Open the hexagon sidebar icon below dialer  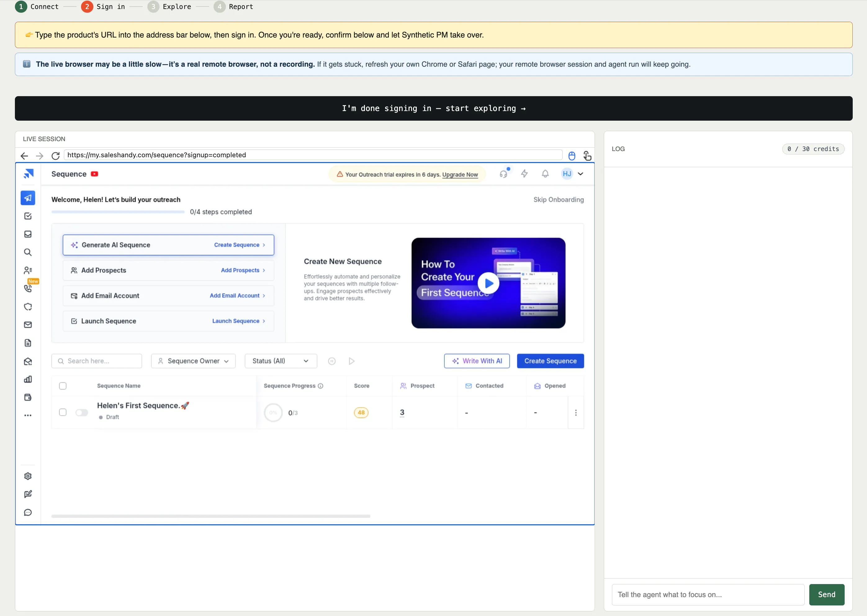click(x=28, y=306)
